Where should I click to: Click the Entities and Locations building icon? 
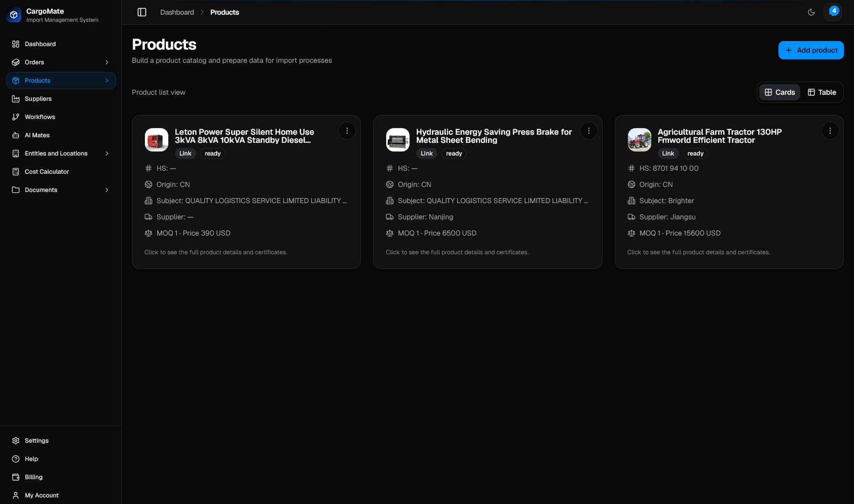click(16, 153)
